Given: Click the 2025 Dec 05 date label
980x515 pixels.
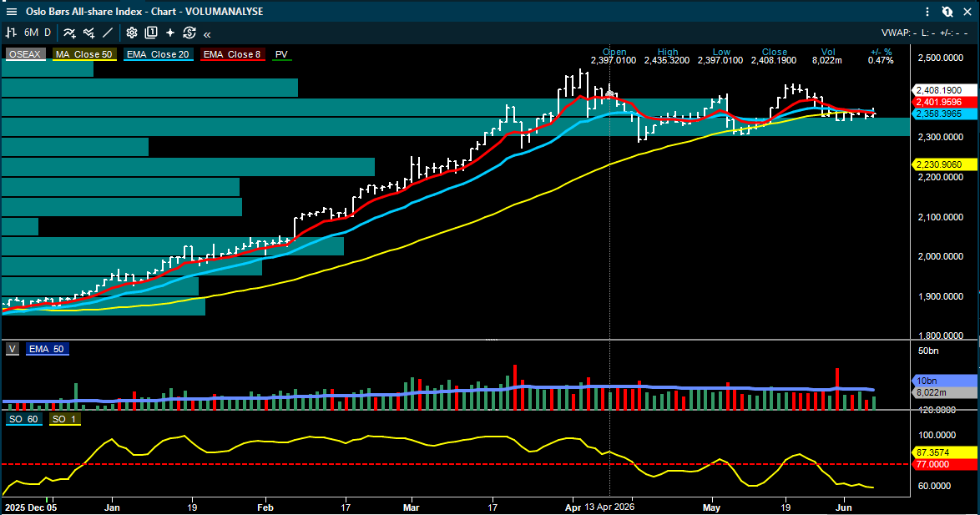Looking at the screenshot, I should 31,507.
